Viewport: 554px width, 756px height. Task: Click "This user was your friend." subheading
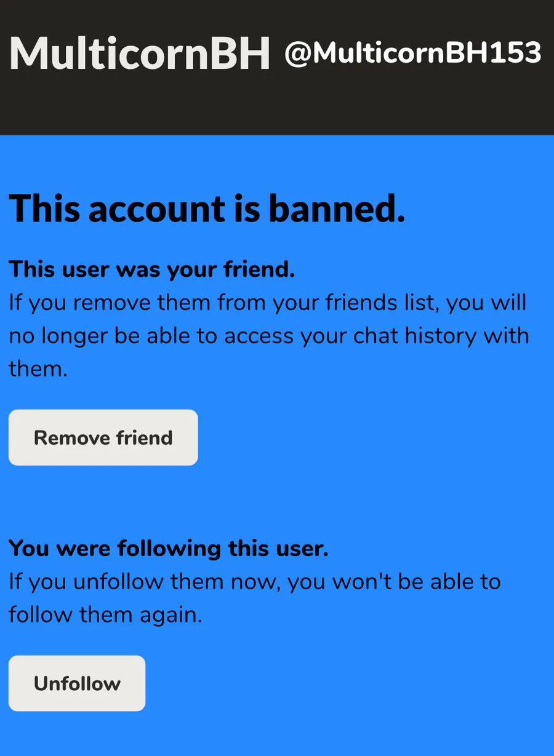pos(151,269)
